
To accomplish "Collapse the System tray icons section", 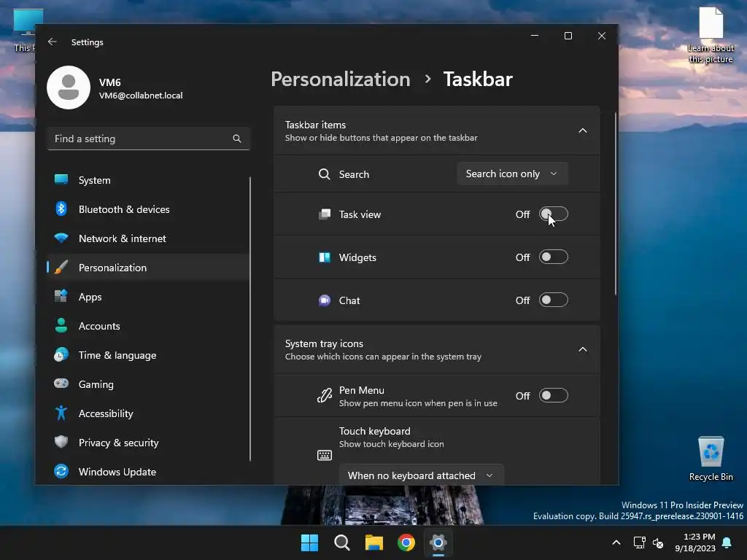I will point(583,349).
